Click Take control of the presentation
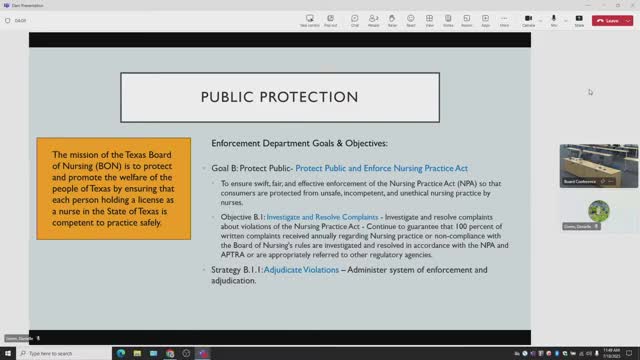The width and height of the screenshot is (640, 360). [310, 20]
